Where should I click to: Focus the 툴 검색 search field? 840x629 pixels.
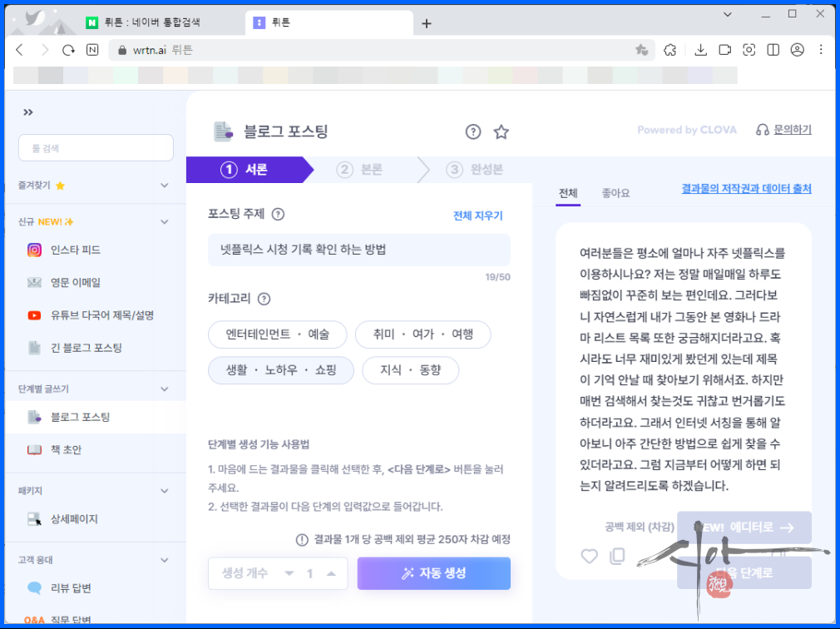pyautogui.click(x=96, y=148)
